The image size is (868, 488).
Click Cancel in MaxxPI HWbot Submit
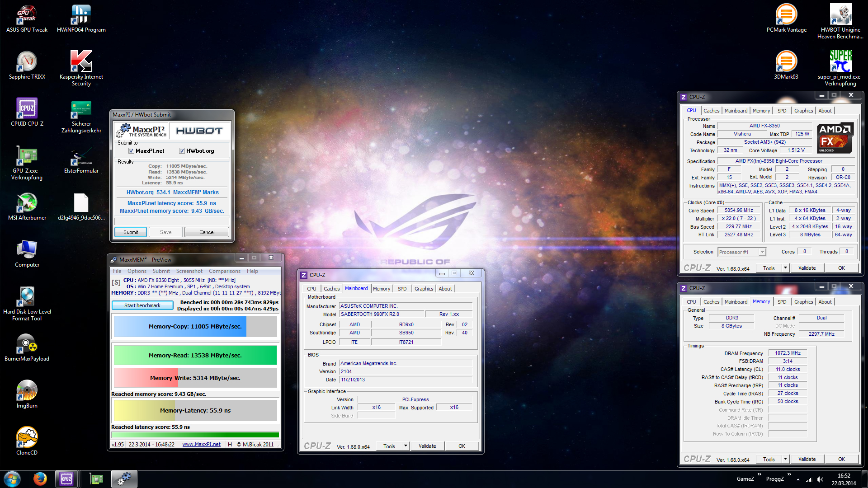coord(207,232)
